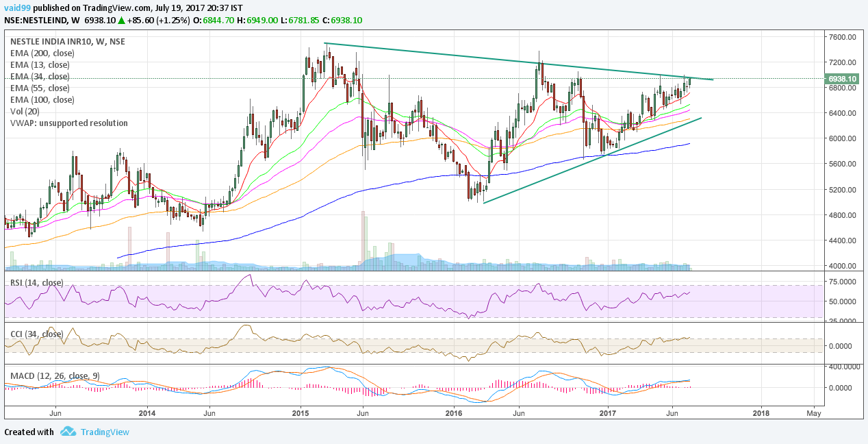Click the 2016 label on time axis

[x=454, y=413]
